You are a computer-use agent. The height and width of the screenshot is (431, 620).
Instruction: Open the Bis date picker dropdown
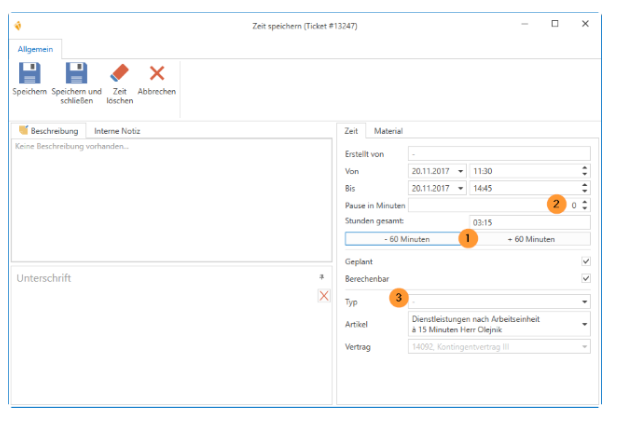(x=460, y=188)
